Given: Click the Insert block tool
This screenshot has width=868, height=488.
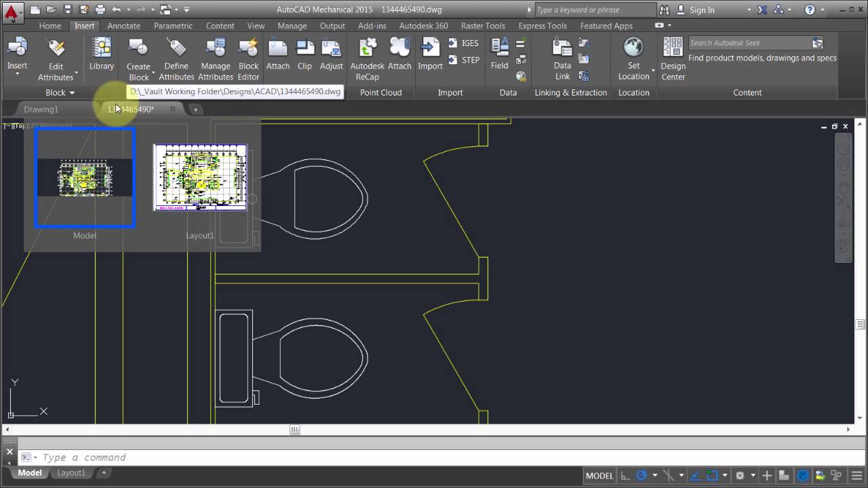Looking at the screenshot, I should (x=17, y=54).
